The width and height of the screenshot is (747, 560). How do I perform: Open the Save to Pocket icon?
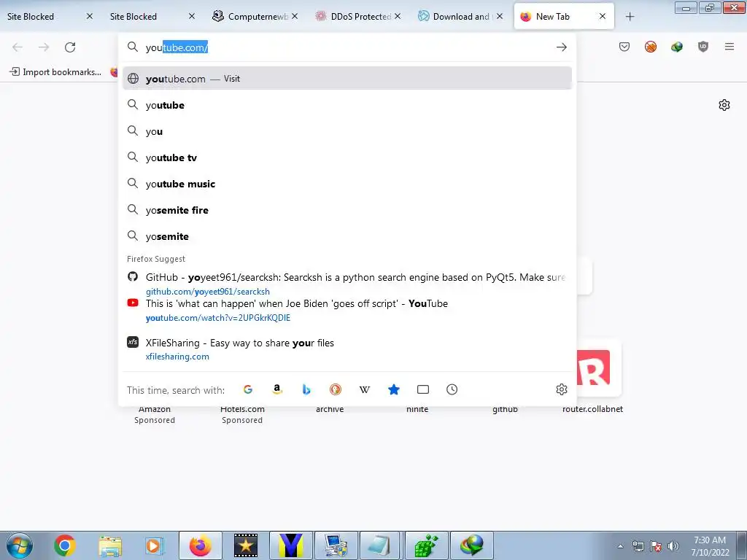pyautogui.click(x=624, y=47)
